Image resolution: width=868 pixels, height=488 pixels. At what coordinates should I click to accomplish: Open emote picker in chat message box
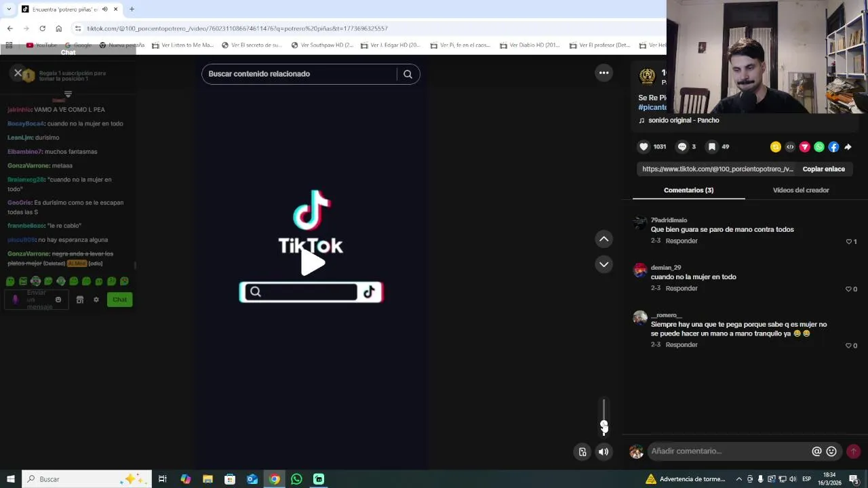pyautogui.click(x=58, y=300)
